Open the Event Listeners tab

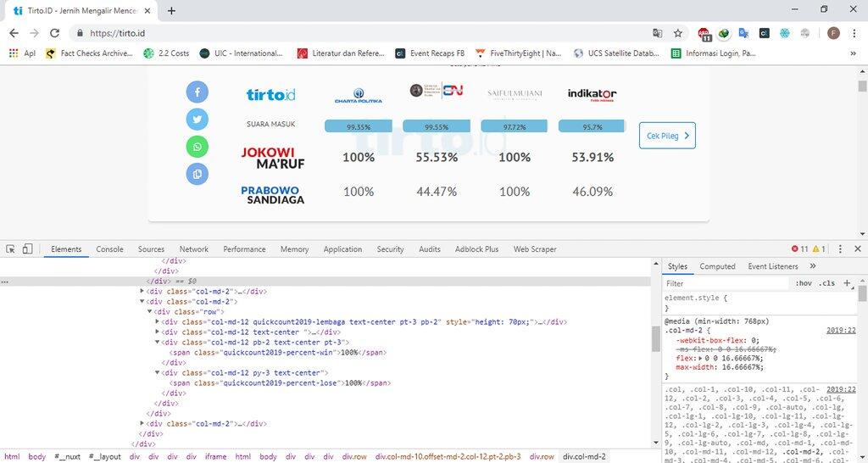[x=773, y=266]
